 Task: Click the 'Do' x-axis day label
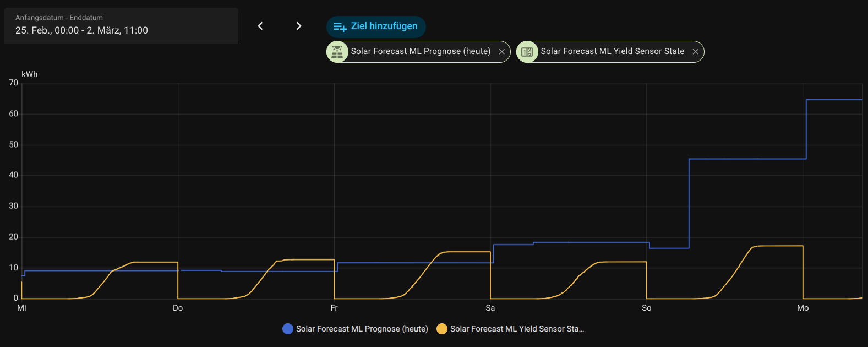click(178, 308)
